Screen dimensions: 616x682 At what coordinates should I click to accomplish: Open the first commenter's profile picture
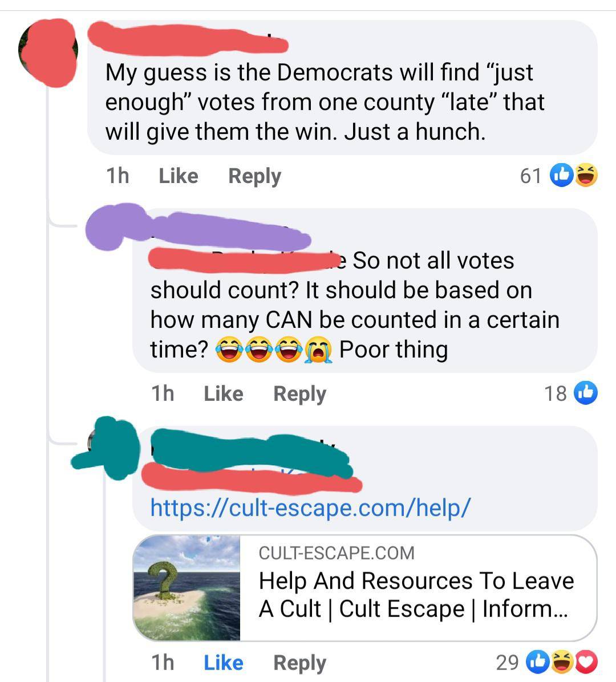coord(48,52)
